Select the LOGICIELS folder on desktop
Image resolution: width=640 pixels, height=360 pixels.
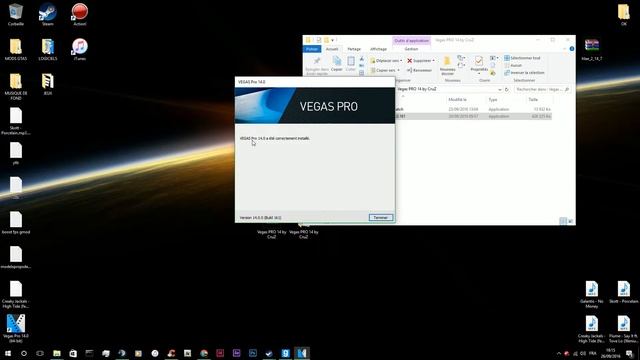click(x=48, y=49)
